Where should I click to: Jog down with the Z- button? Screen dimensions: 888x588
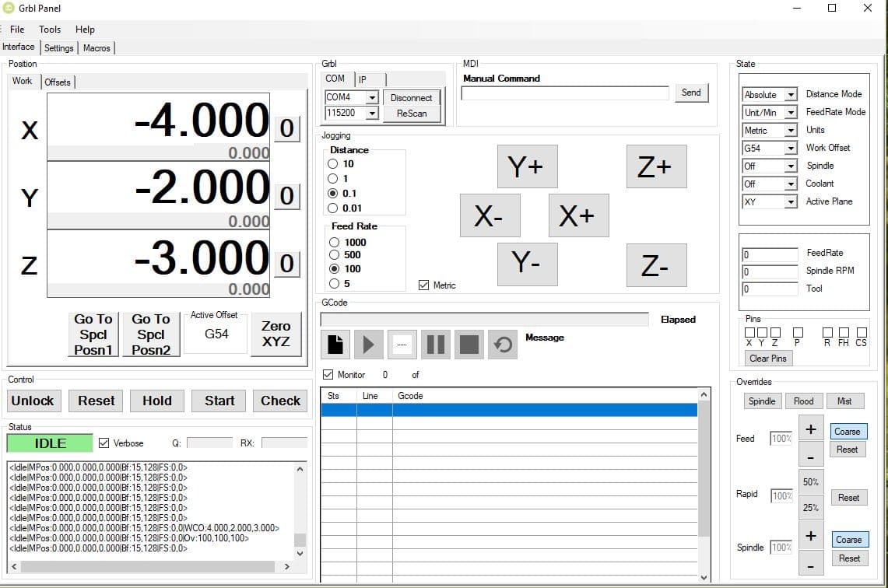tap(656, 265)
